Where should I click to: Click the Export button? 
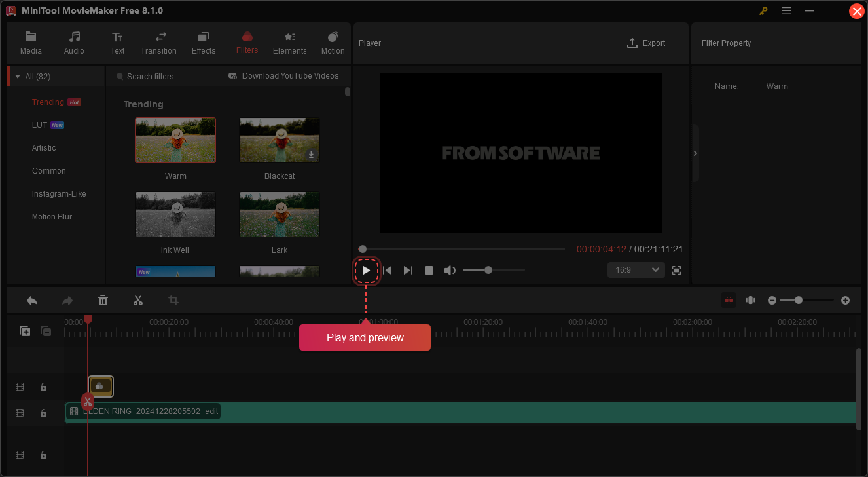[x=646, y=43]
